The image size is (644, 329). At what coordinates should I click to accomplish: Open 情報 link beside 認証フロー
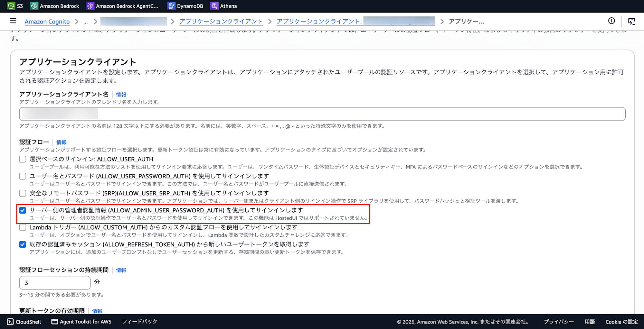click(x=61, y=142)
